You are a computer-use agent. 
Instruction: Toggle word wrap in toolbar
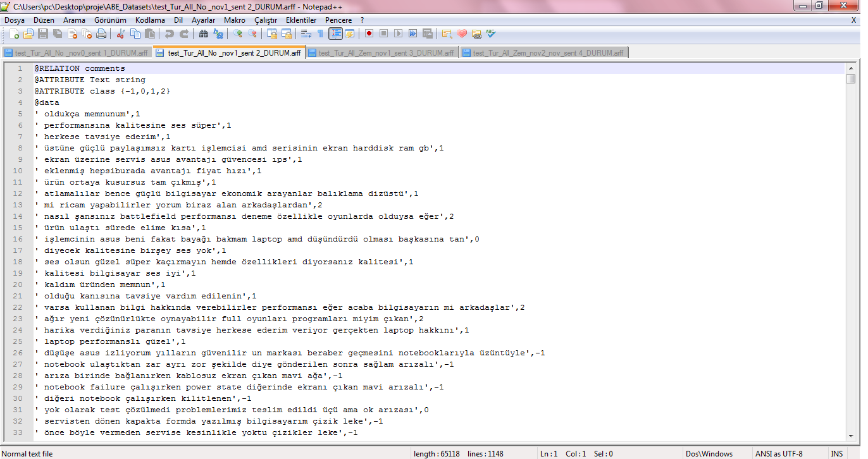click(x=306, y=34)
